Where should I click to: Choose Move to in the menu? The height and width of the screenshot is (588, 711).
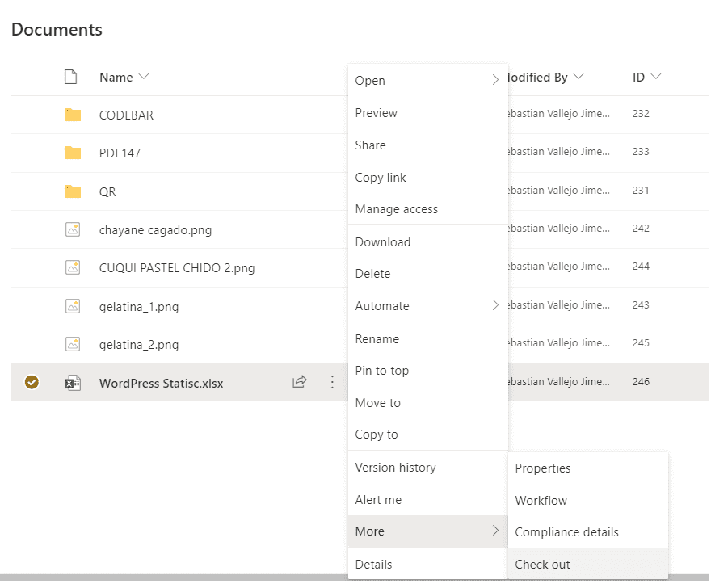coord(428,402)
